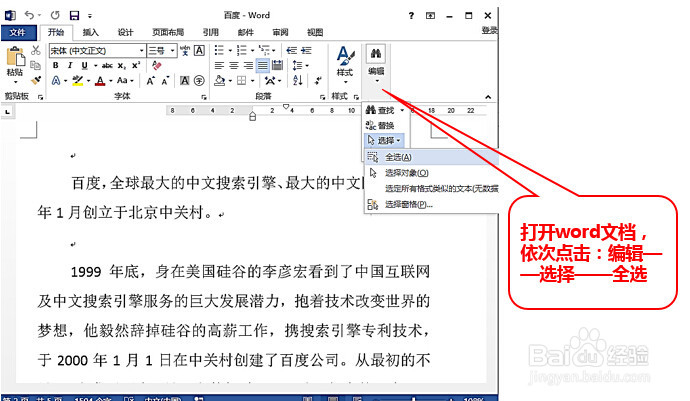Switch to the 审阅 Review tab

tap(280, 32)
